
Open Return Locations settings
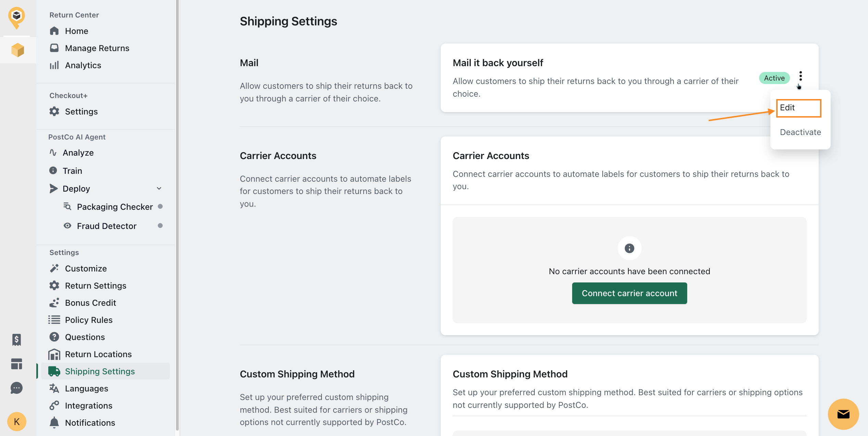(x=98, y=354)
